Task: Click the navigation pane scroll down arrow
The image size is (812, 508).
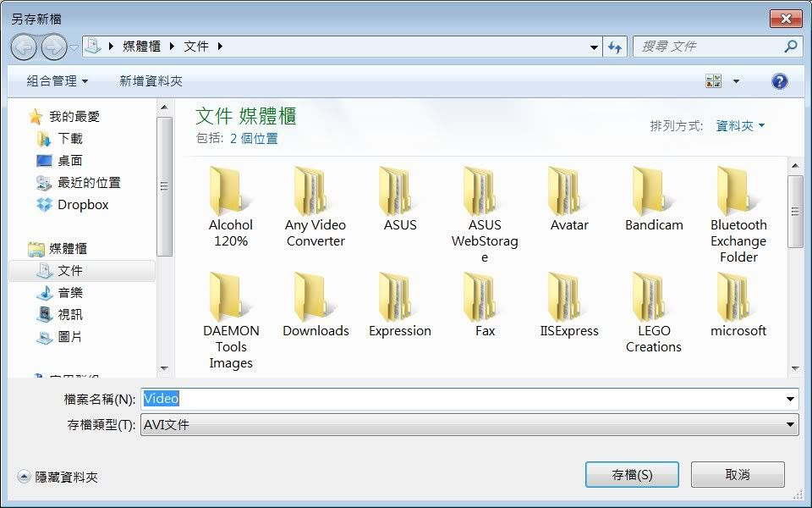Action: [164, 368]
